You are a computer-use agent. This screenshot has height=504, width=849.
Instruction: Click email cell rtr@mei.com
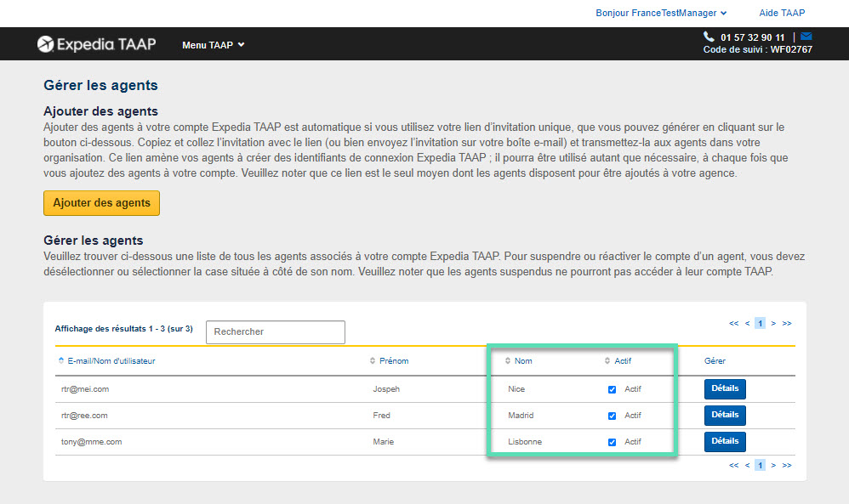coord(85,388)
